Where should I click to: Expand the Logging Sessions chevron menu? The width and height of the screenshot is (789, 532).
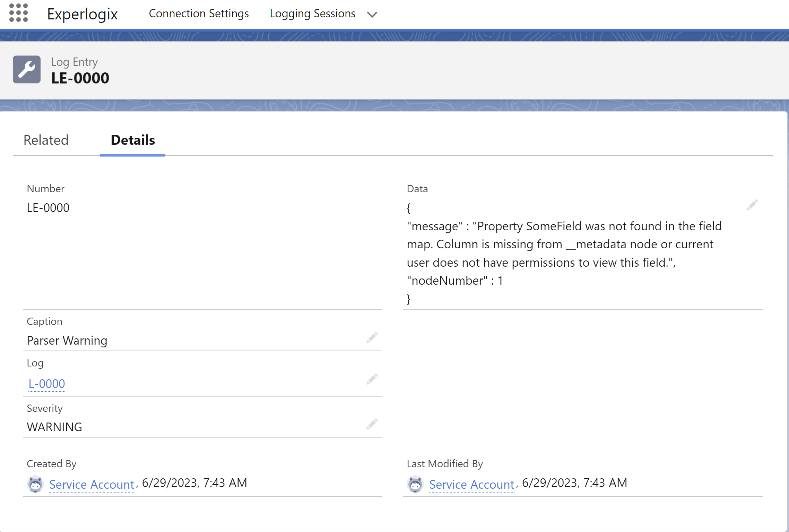pyautogui.click(x=372, y=15)
